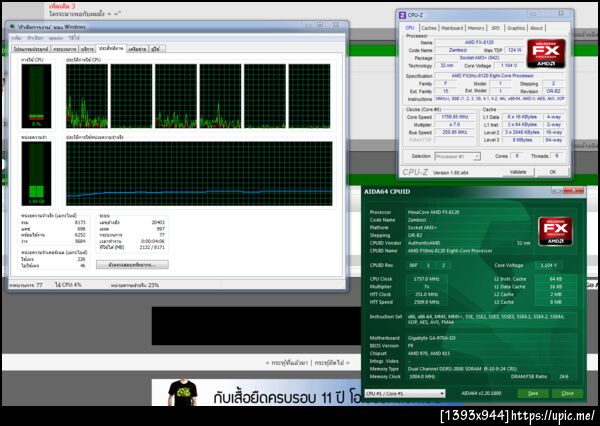The image size is (600, 426).
Task: Open the File menu in Task Manager
Action: tap(16, 38)
